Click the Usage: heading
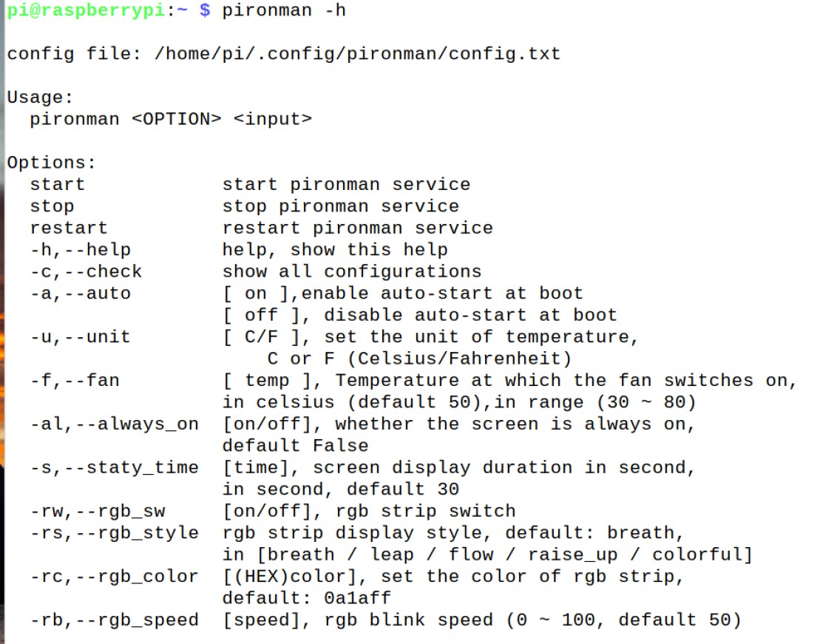 [40, 98]
